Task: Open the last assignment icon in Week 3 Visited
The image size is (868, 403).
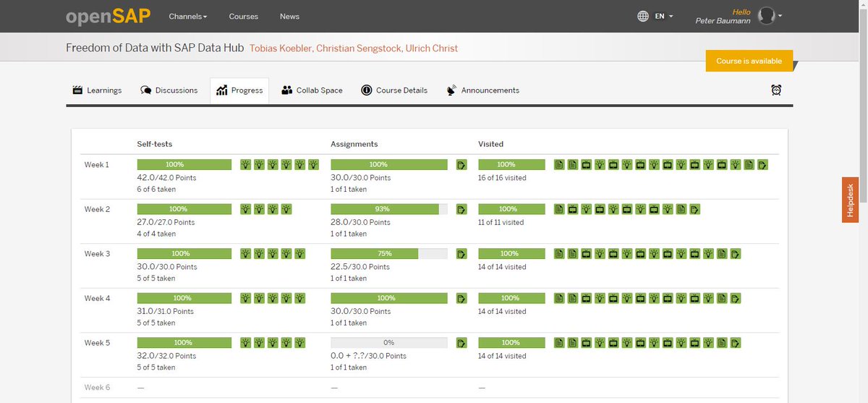Action: [736, 254]
